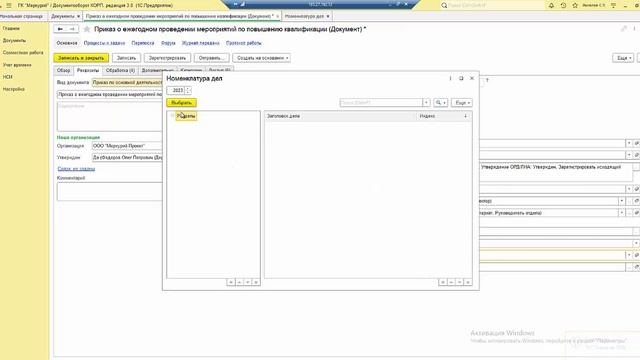
Task: Open Учет времени in sidebar
Action: click(17, 65)
